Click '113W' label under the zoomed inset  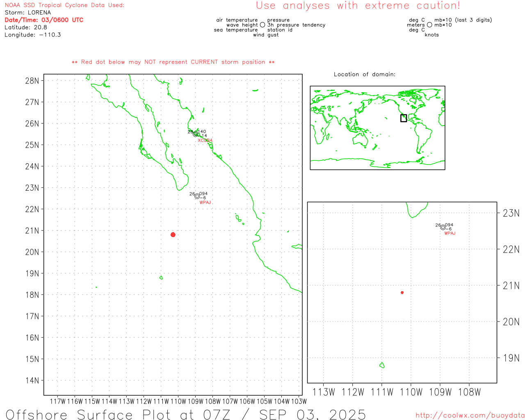pos(324,392)
